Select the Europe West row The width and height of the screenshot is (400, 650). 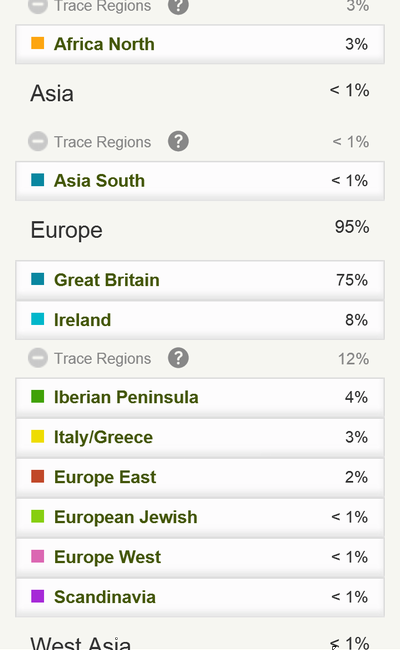(x=200, y=557)
